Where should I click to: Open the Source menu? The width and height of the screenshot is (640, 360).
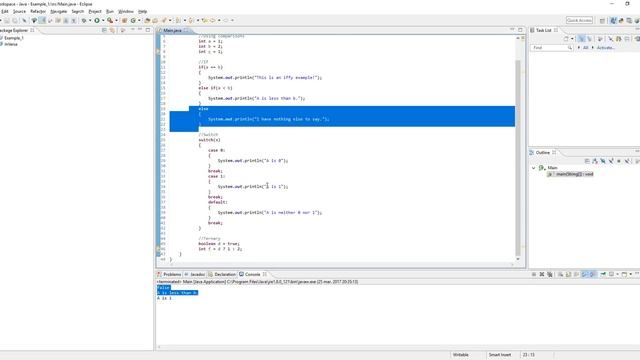tap(19, 11)
